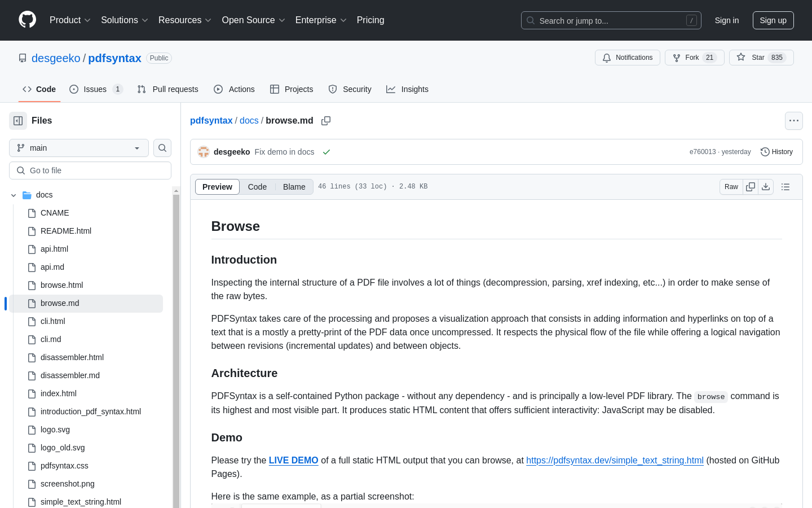This screenshot has width=812, height=508.
Task: Copy raw file contents
Action: click(x=751, y=187)
